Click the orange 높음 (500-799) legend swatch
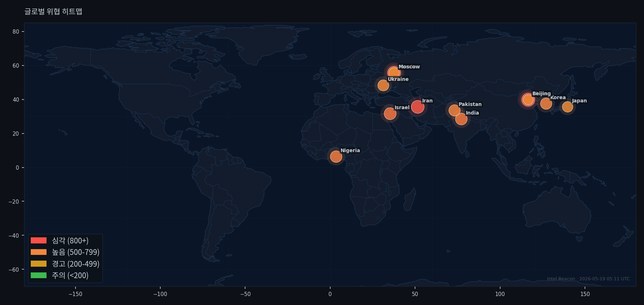Image resolution: width=644 pixels, height=305 pixels. click(39, 252)
